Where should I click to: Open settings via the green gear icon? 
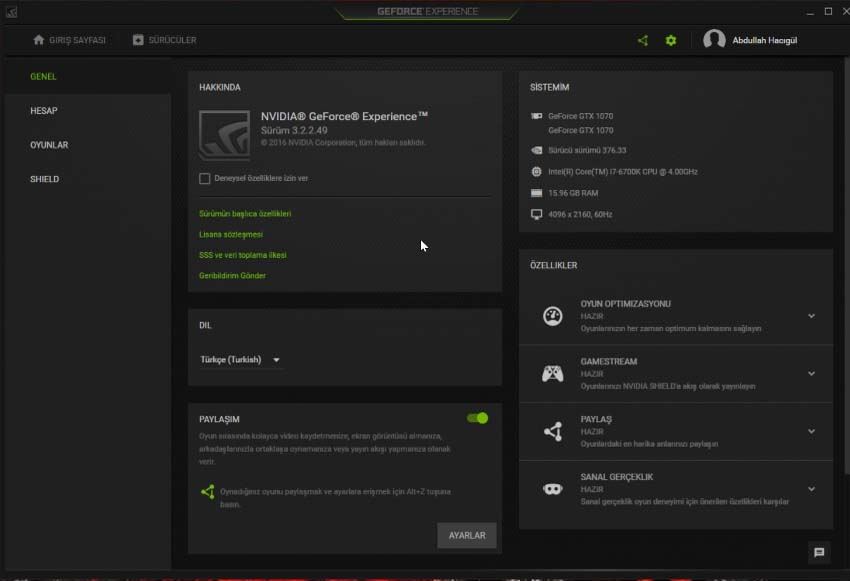[x=671, y=40]
